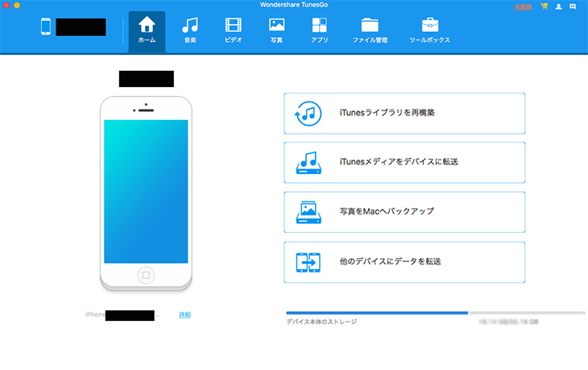Click the yellow minimize window button
588x370 pixels.
pos(17,6)
